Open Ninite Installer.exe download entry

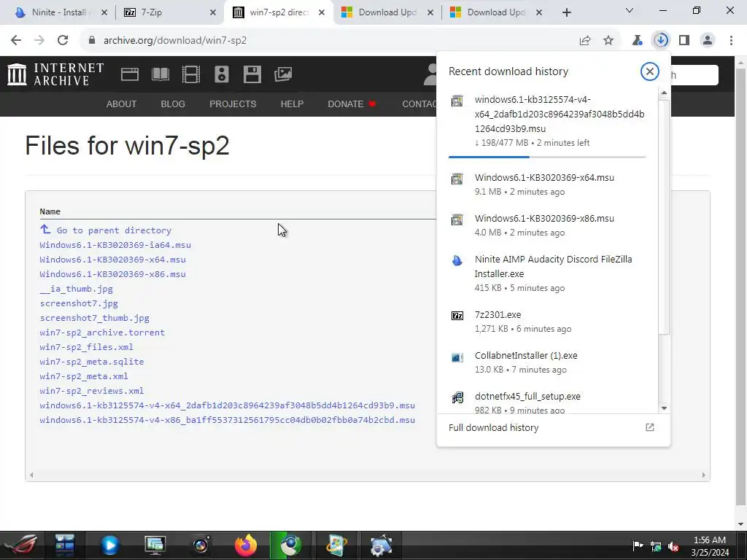click(x=547, y=273)
